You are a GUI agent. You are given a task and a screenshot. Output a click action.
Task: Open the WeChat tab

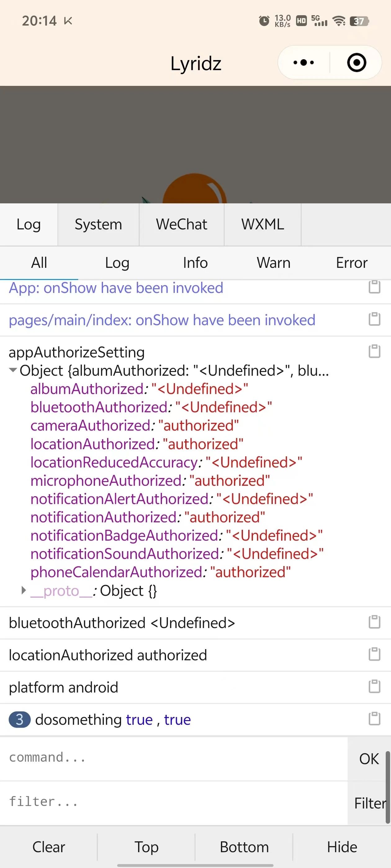point(182,224)
